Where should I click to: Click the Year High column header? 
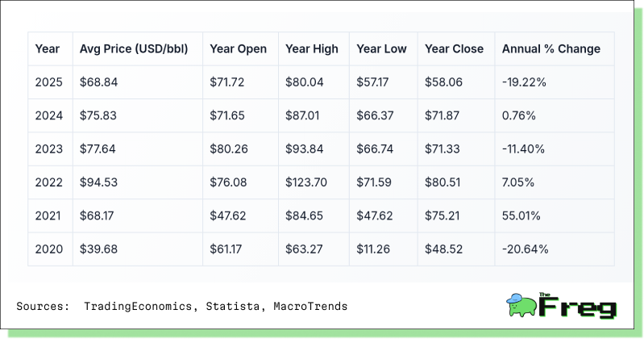pyautogui.click(x=312, y=49)
